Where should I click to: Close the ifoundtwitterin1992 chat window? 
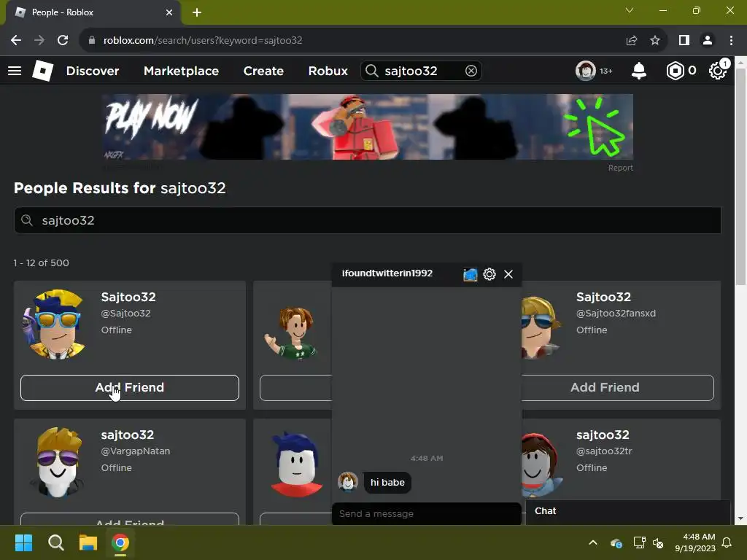click(x=508, y=274)
